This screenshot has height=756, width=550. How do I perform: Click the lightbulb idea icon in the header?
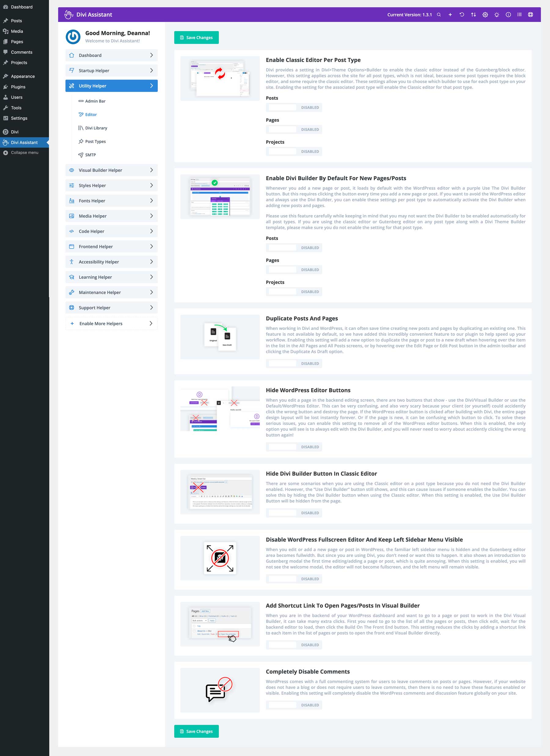point(497,15)
